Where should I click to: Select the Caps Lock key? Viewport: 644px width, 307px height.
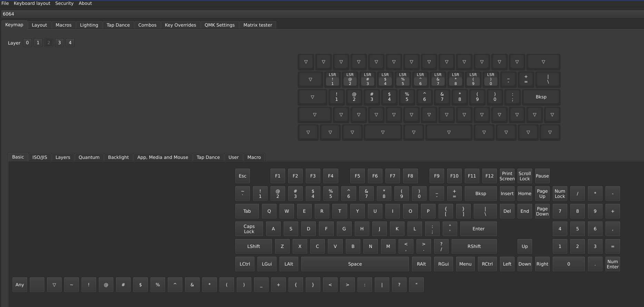[x=249, y=229]
